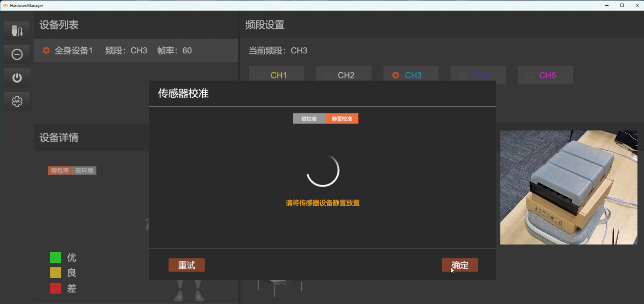Click the USB device connection sidebar icon
This screenshot has height=304, width=644.
(x=17, y=31)
